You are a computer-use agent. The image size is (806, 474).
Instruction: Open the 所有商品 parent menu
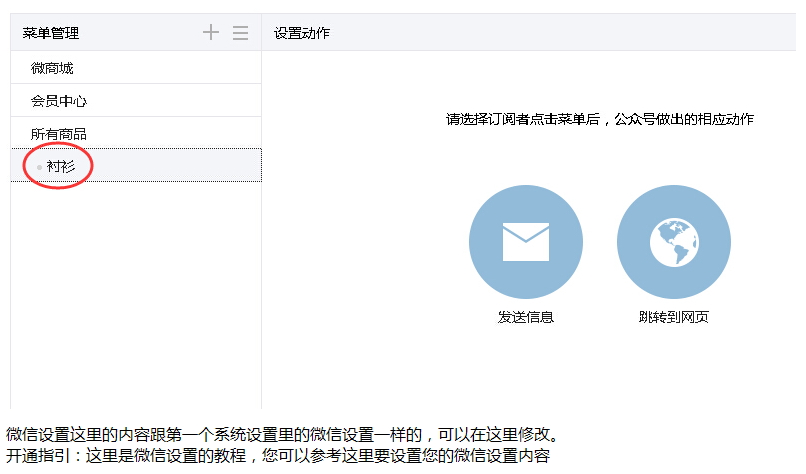click(59, 134)
